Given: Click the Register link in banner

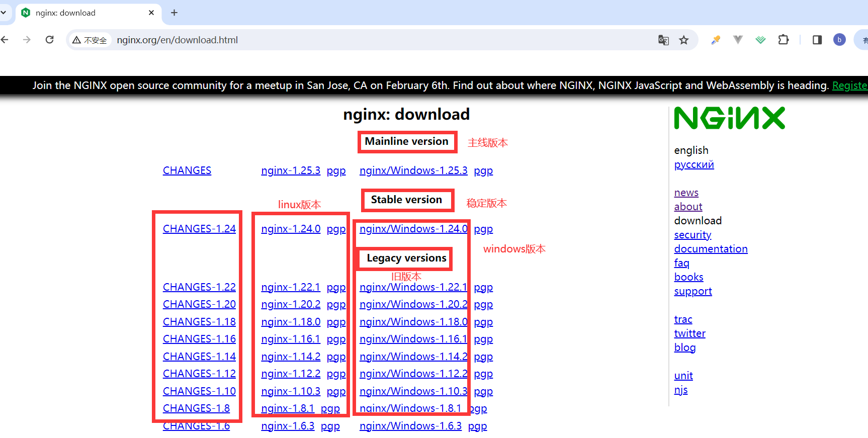Looking at the screenshot, I should point(850,85).
